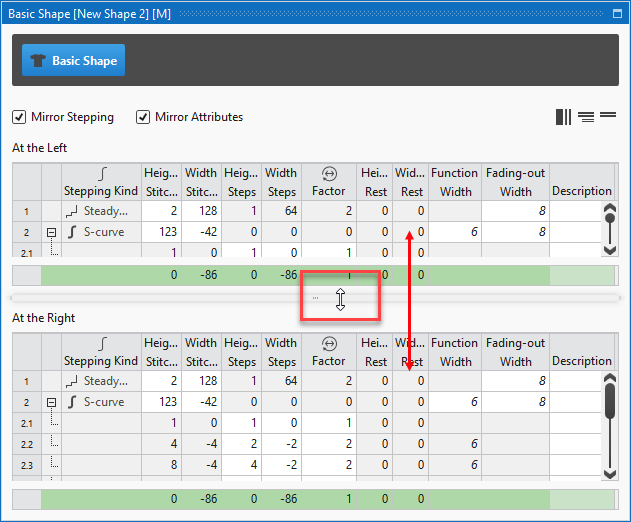Viewport: 631px width, 522px height.
Task: Select the Height Stitches cell showing 123 on left
Action: tap(161, 232)
